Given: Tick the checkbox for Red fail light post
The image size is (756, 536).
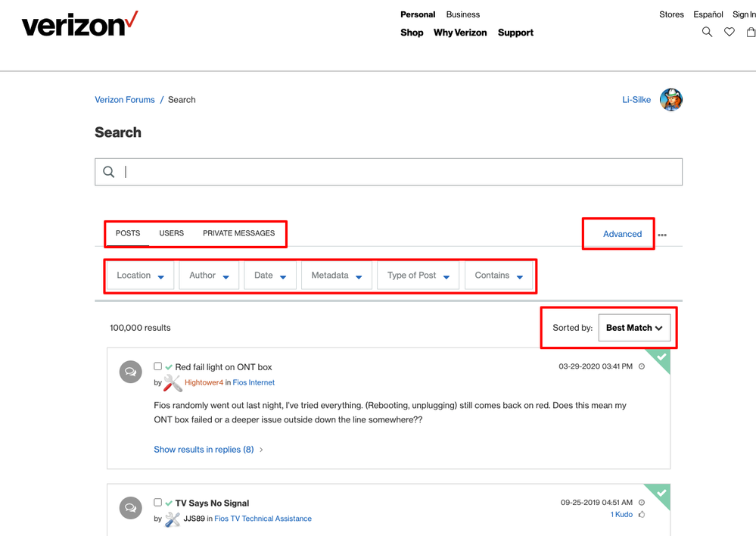Looking at the screenshot, I should coord(157,366).
